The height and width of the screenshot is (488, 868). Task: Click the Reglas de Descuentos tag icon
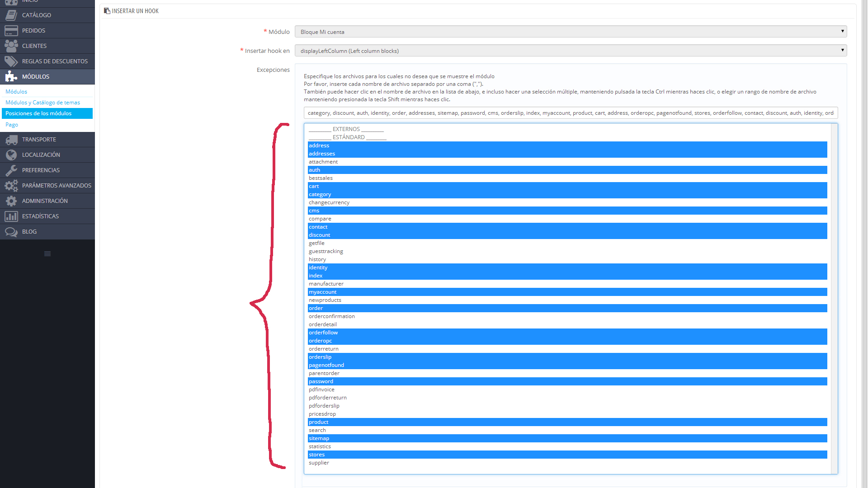(x=11, y=61)
